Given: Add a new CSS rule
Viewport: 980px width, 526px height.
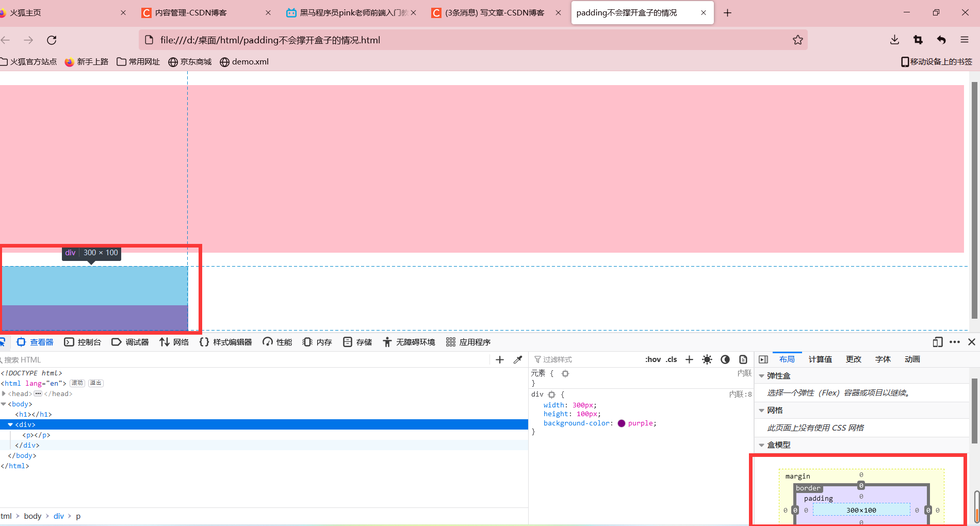Looking at the screenshot, I should (x=689, y=359).
